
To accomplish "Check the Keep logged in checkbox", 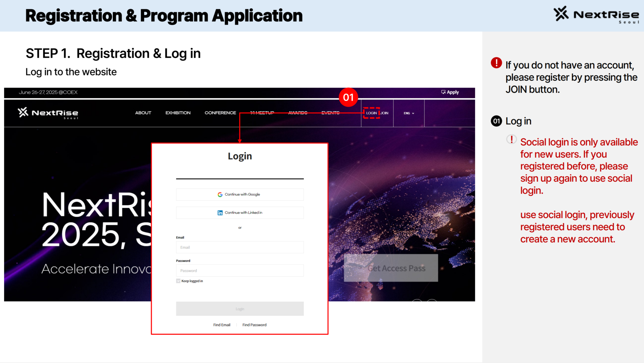I will (x=178, y=281).
